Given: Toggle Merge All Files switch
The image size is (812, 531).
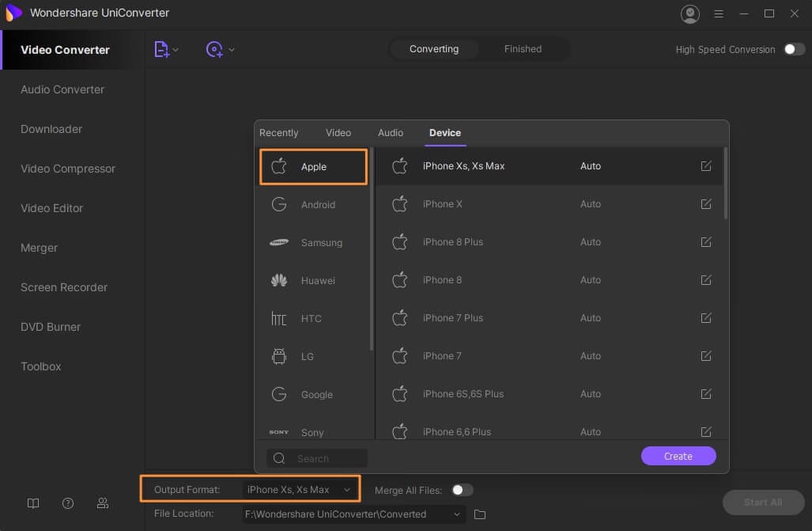Looking at the screenshot, I should point(462,490).
